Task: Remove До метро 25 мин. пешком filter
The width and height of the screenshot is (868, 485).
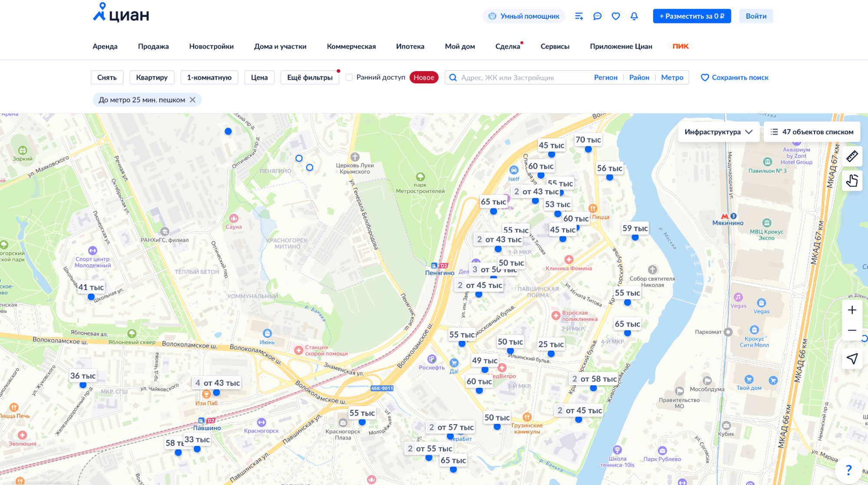Action: click(193, 100)
